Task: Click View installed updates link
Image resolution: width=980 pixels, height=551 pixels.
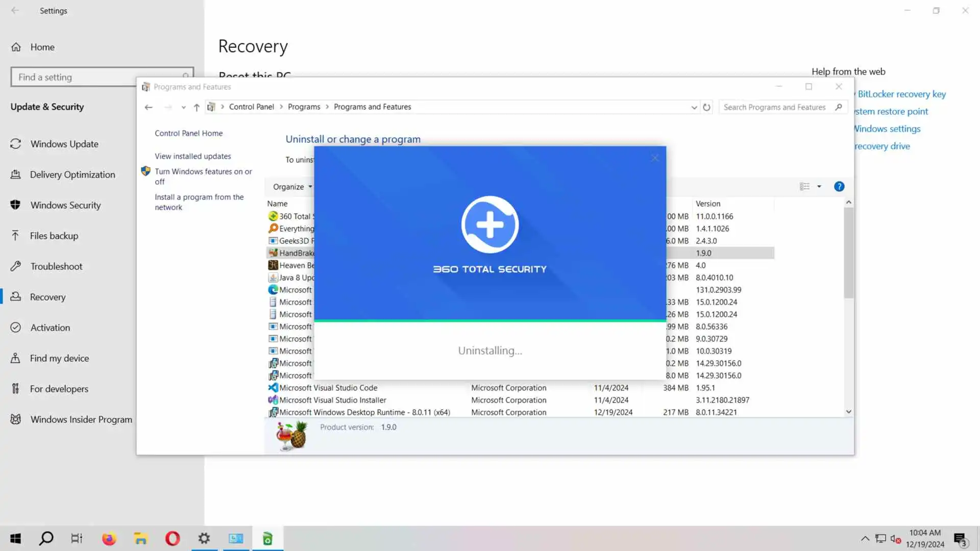Action: tap(192, 156)
